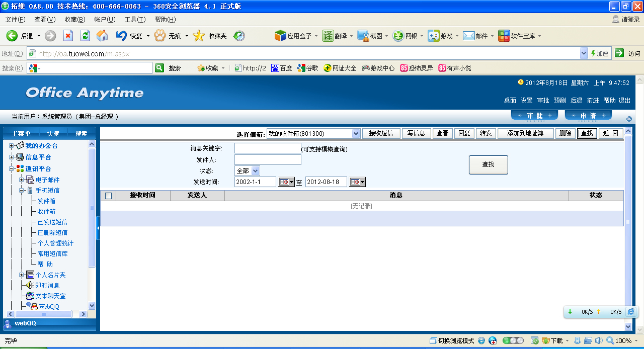The height and width of the screenshot is (349, 644).
Task: Click the 写信息 button
Action: (x=416, y=133)
